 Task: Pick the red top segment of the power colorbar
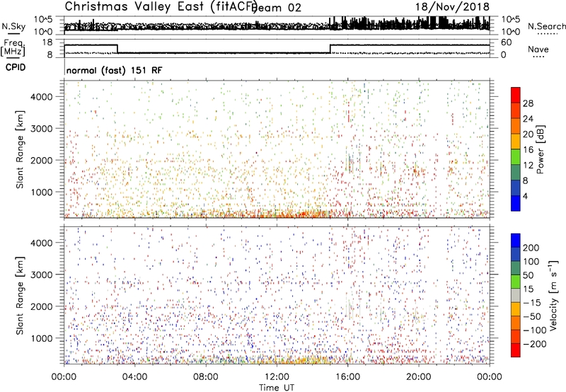(x=516, y=96)
